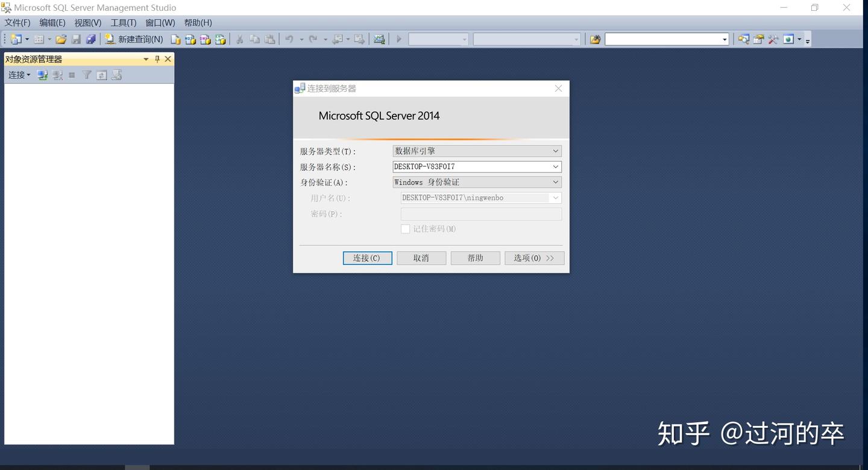Click the Filter funnel icon in Object Explorer
This screenshot has height=470, width=868.
pyautogui.click(x=87, y=75)
